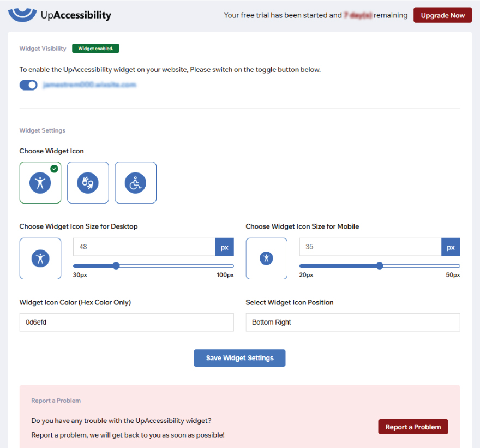This screenshot has height=448, width=480.
Task: Click the UpAccessibility logo
Action: pos(59,15)
